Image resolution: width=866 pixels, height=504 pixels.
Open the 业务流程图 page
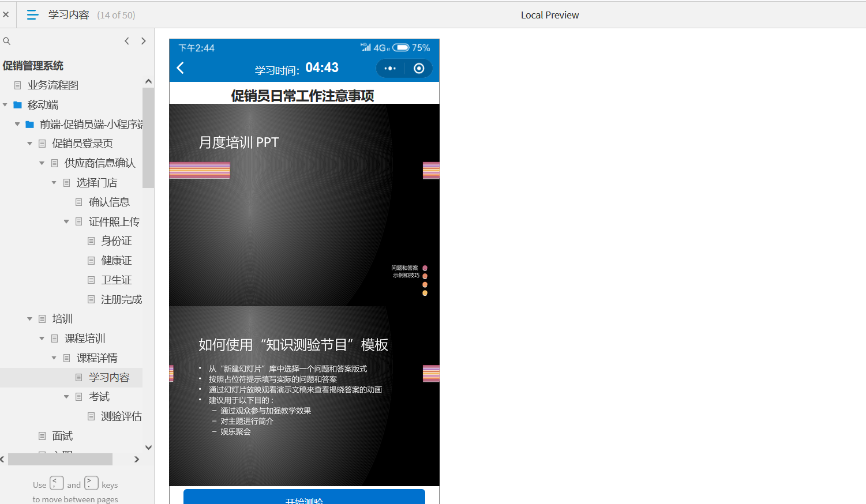53,85
